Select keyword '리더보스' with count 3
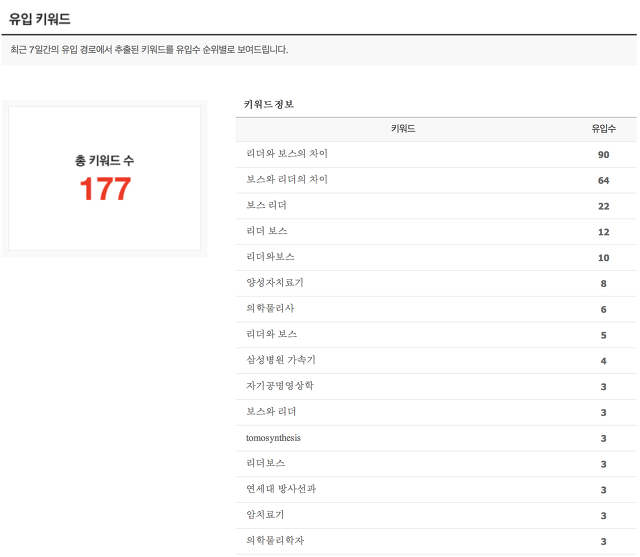This screenshot has height=557, width=640. point(265,463)
